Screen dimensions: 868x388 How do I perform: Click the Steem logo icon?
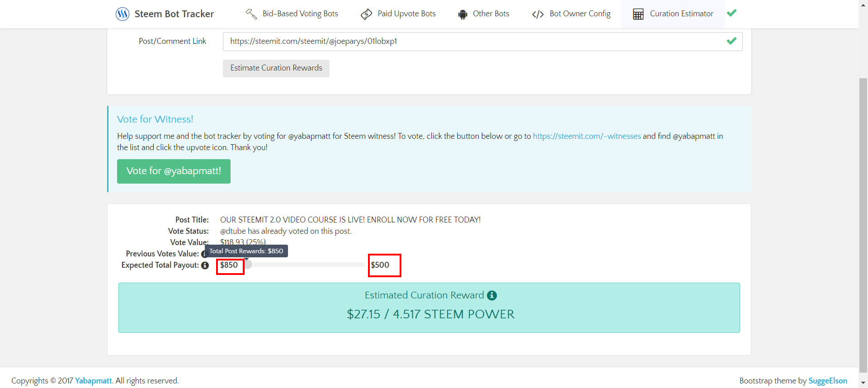point(123,14)
